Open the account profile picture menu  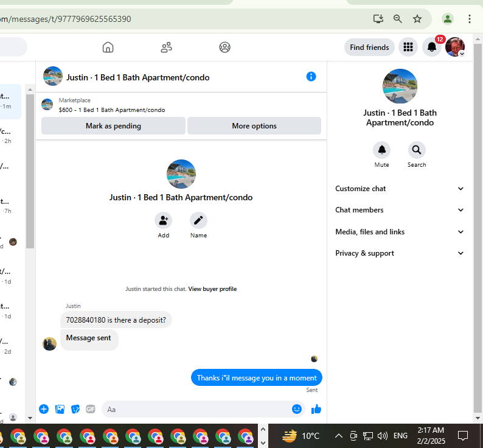pos(455,47)
